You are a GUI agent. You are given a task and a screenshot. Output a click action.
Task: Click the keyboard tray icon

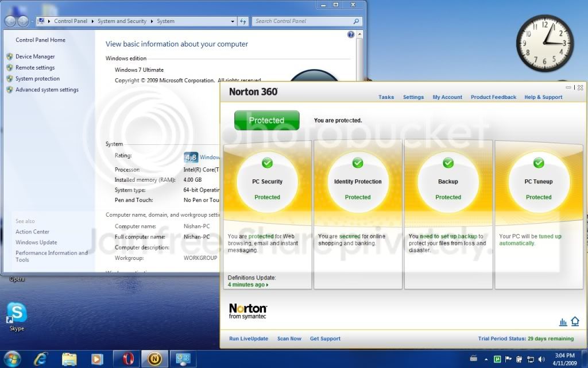(x=474, y=358)
